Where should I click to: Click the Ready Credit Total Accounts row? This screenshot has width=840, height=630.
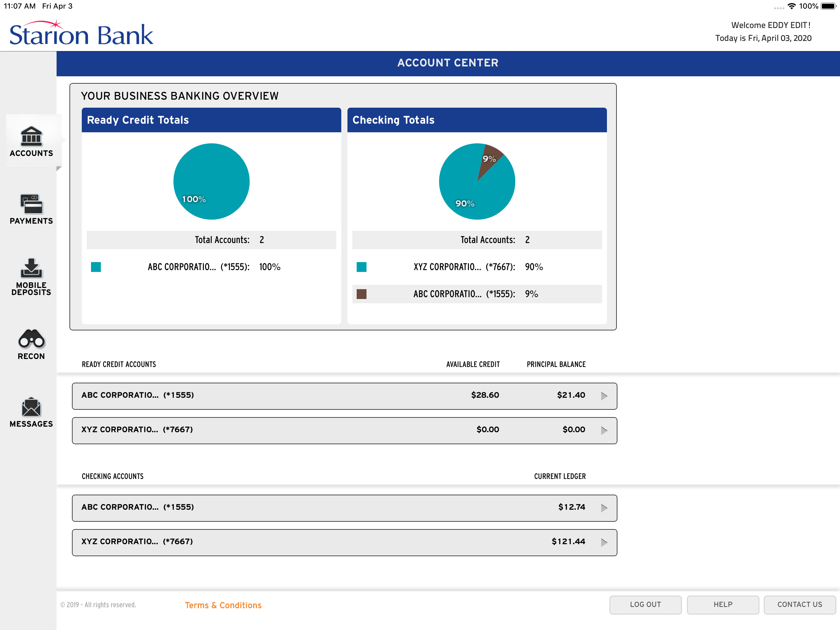point(212,240)
